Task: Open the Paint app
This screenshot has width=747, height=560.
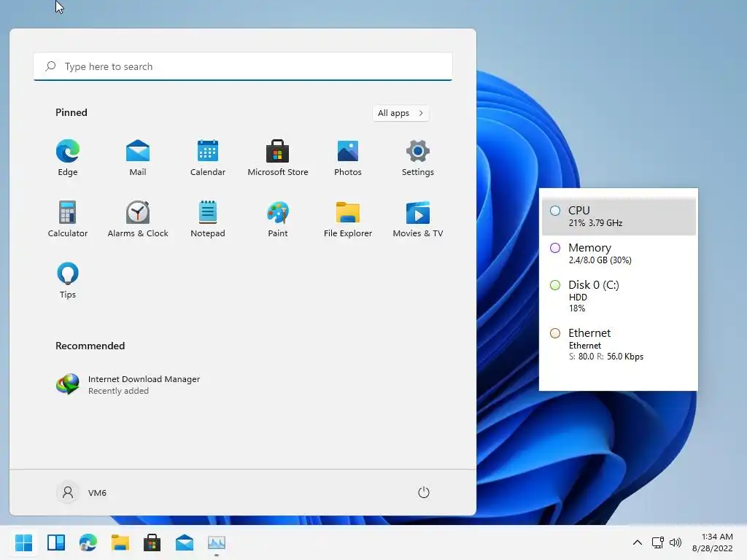Action: [278, 219]
